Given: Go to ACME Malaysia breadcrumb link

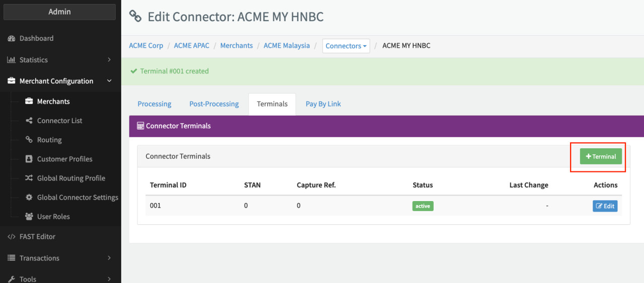Looking at the screenshot, I should point(287,46).
